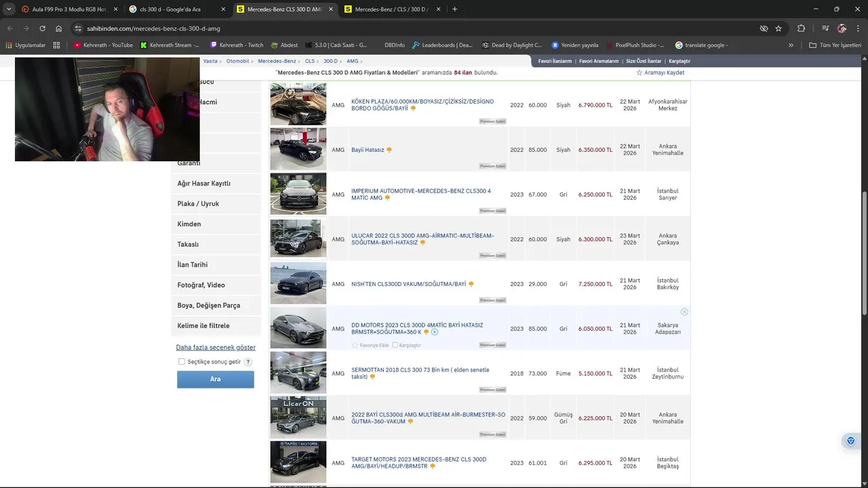Viewport: 868px width, 488px height.
Task: Open the browser extensions puzzle icon
Action: tap(802, 28)
